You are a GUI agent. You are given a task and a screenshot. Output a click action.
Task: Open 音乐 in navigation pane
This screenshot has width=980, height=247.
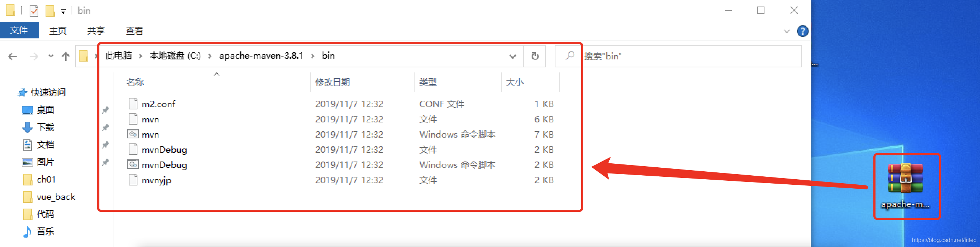tap(45, 231)
